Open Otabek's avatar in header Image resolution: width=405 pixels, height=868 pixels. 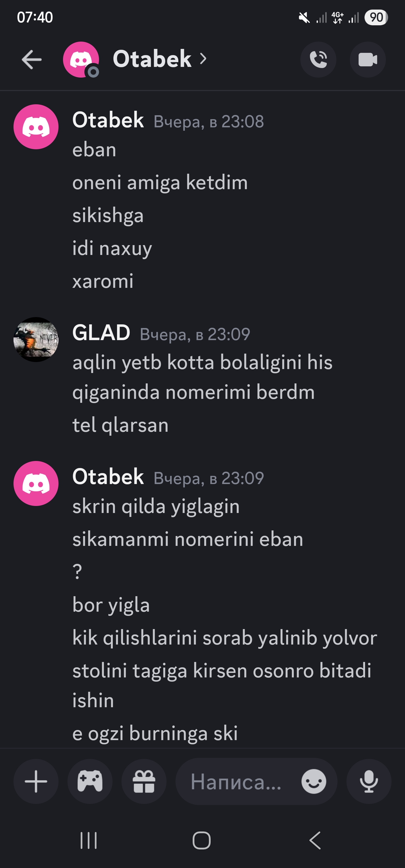pos(81,60)
